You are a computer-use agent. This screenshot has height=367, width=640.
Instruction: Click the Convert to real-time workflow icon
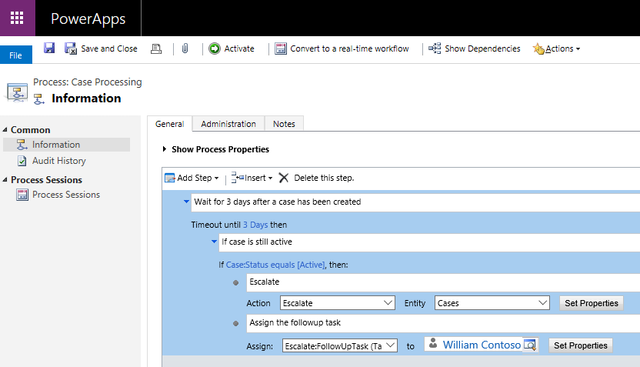[x=280, y=49]
